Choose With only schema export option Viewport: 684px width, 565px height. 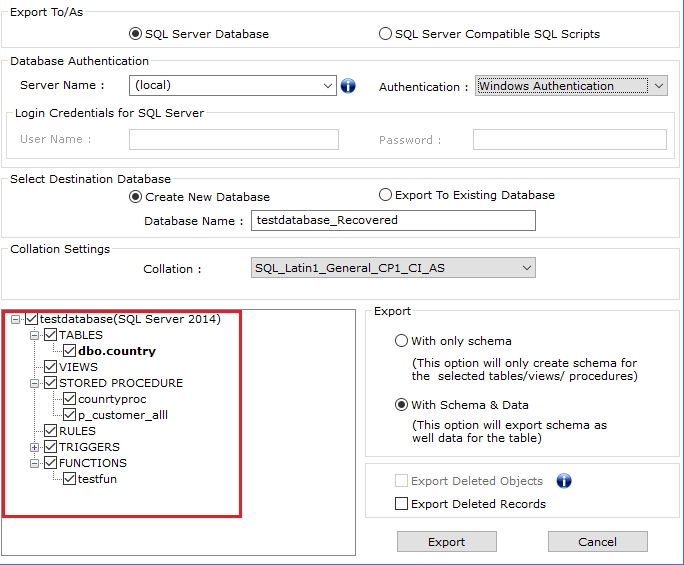click(x=402, y=341)
